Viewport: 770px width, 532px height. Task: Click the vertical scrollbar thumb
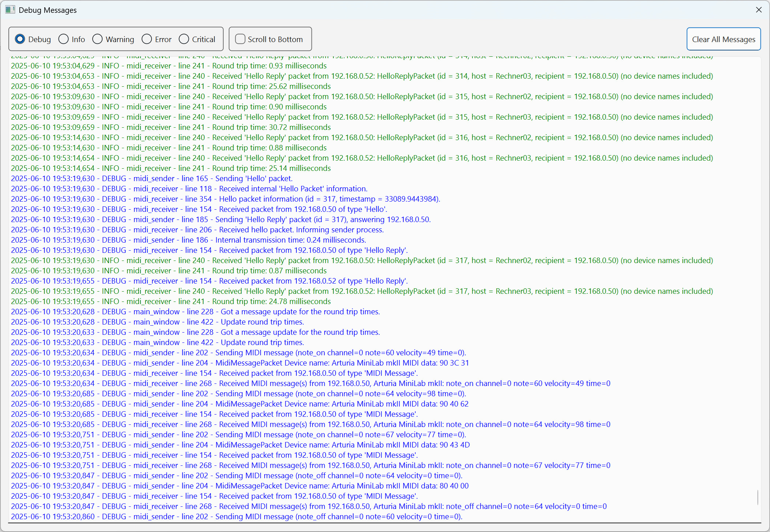(x=757, y=497)
